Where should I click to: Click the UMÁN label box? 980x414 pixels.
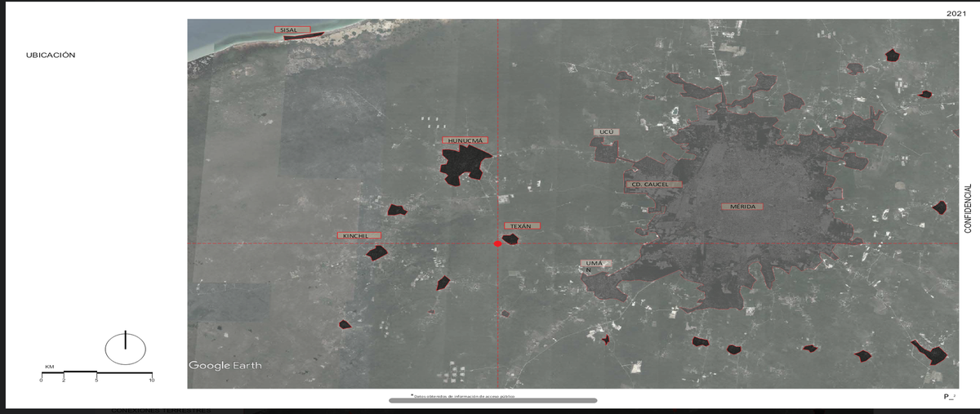click(x=594, y=265)
